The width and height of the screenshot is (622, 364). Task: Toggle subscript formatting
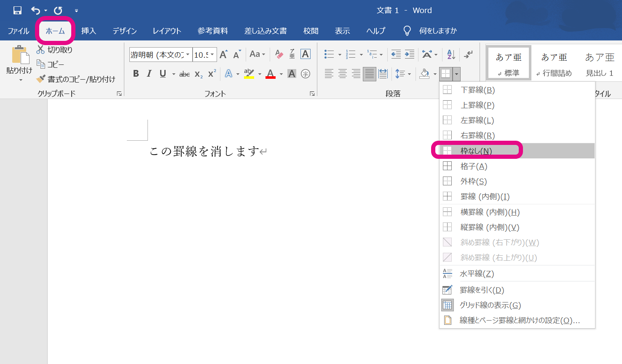198,74
